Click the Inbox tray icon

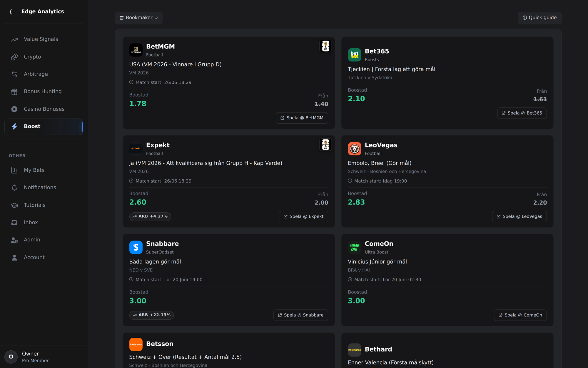(x=14, y=223)
